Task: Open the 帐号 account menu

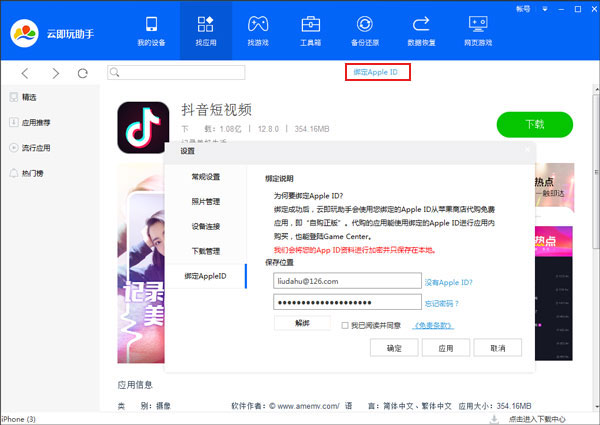Action: (523, 9)
